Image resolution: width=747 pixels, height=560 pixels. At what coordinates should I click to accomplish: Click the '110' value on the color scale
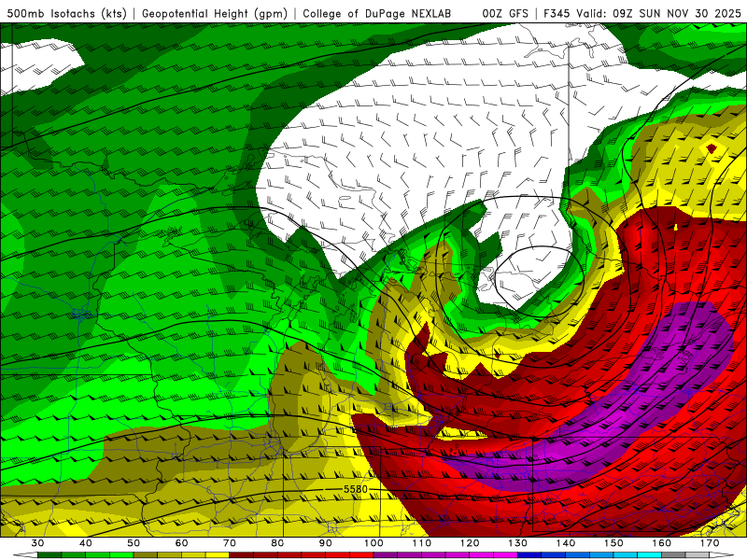(x=422, y=543)
